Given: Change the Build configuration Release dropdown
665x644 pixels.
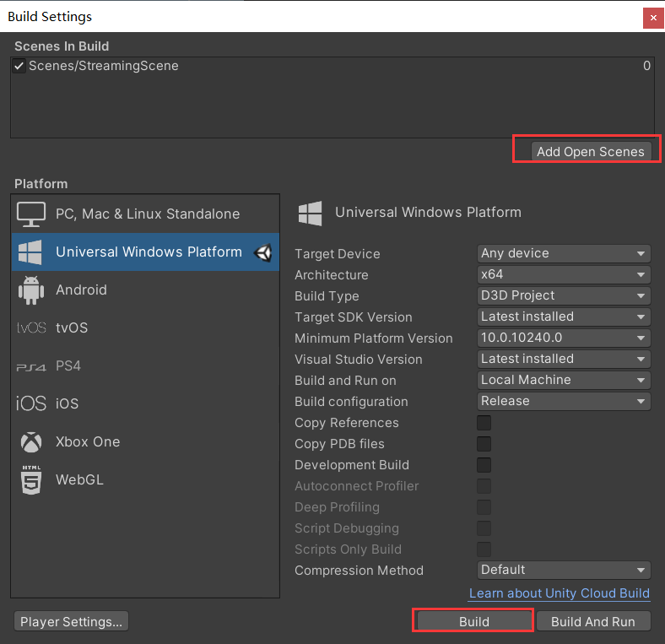Looking at the screenshot, I should pos(564,401).
